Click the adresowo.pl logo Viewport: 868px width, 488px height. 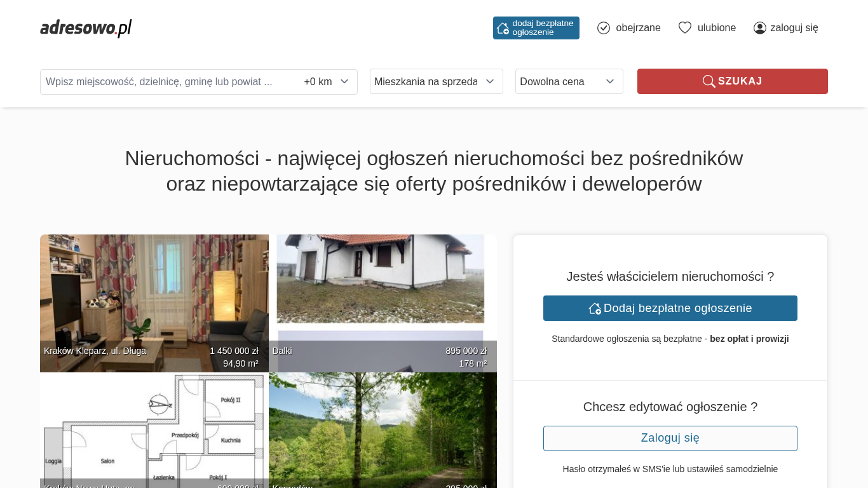[x=86, y=28]
